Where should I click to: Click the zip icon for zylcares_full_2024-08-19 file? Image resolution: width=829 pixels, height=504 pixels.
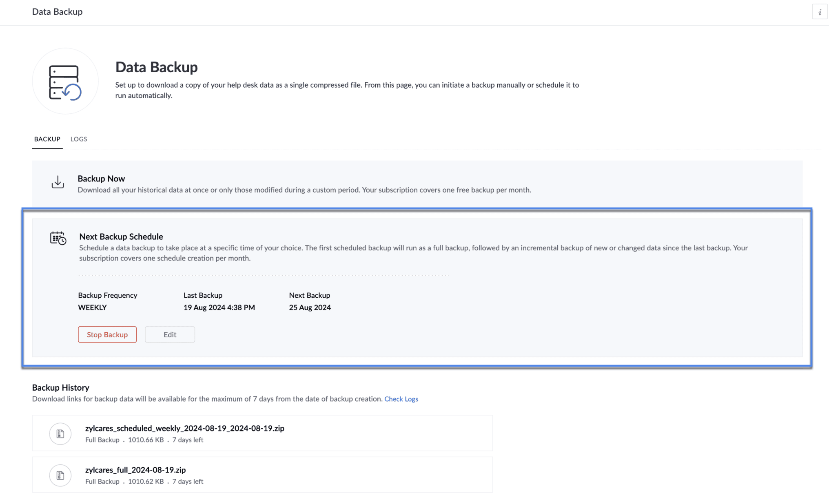pos(60,475)
